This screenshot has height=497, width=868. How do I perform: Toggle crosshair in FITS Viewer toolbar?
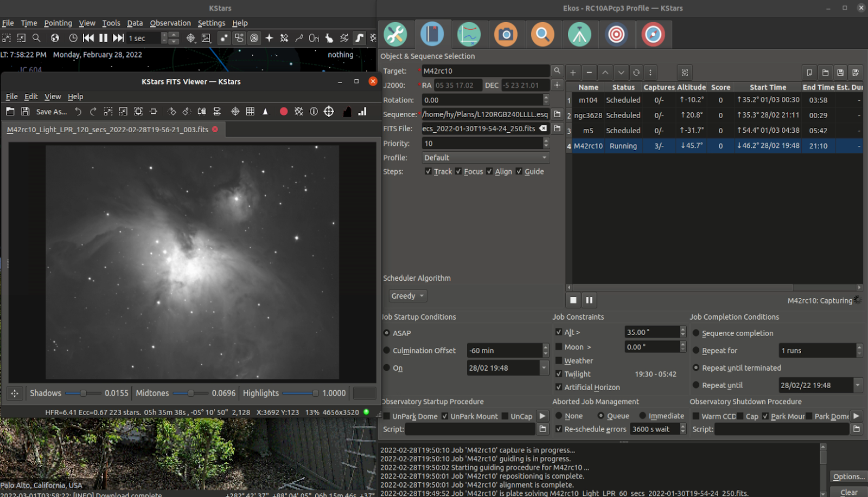235,111
